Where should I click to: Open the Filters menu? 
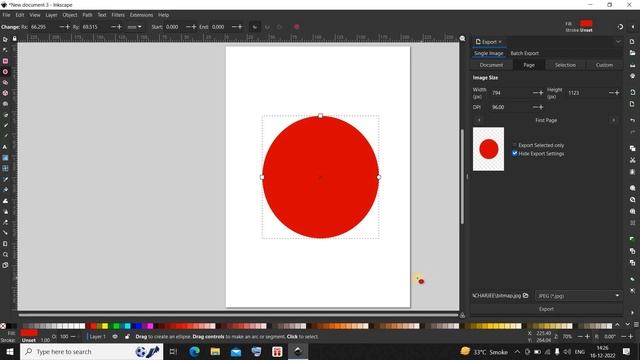coord(118,15)
